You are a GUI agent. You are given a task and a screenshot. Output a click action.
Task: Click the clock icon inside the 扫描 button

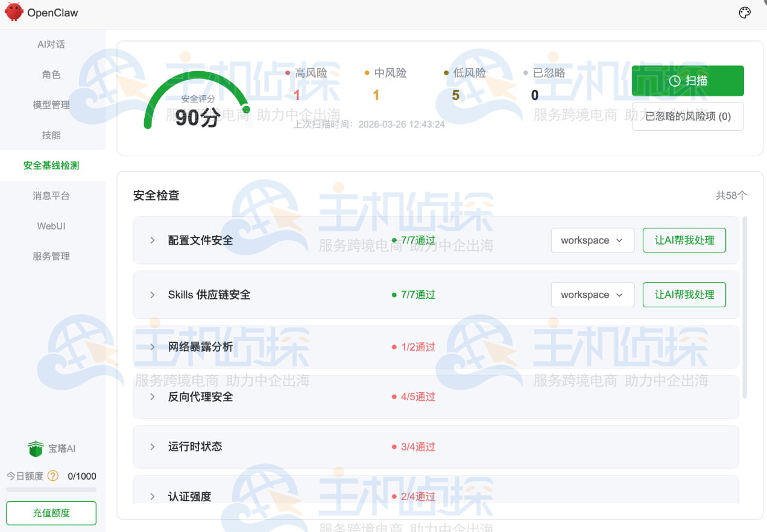click(675, 80)
